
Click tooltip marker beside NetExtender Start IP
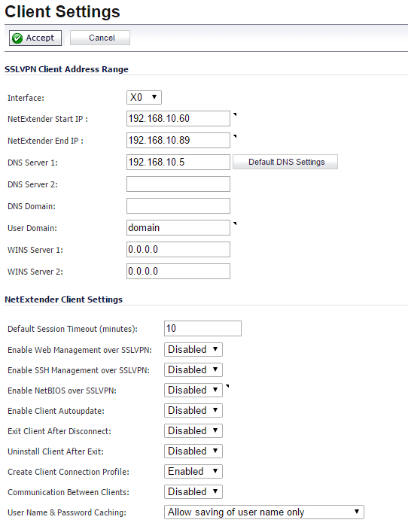(x=235, y=114)
